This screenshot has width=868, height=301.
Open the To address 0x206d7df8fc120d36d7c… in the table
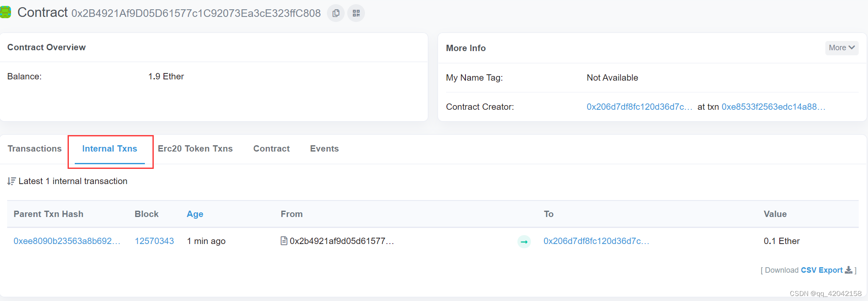(596, 241)
